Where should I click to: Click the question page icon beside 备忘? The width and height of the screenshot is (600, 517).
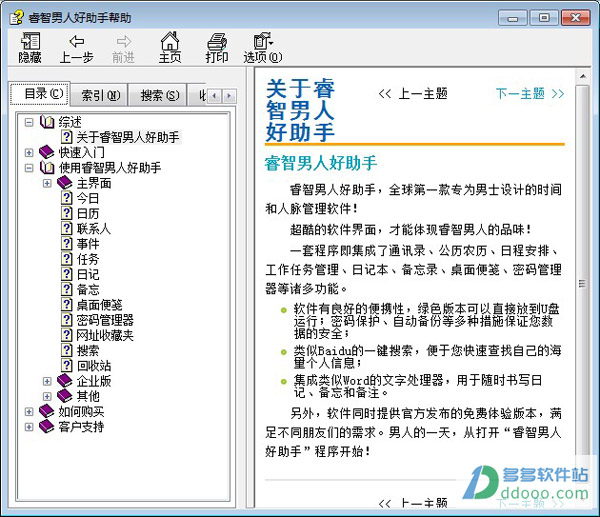click(x=67, y=289)
